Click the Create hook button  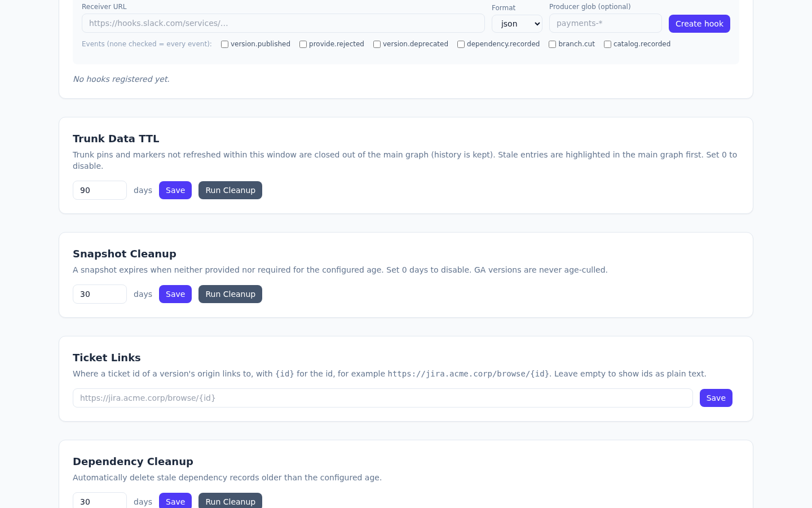click(699, 24)
